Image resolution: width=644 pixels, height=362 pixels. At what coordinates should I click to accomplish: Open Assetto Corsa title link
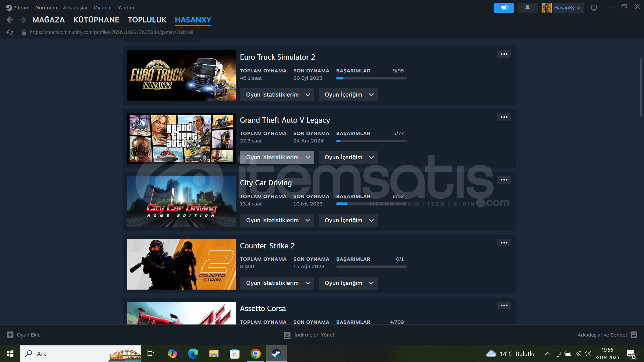coord(263,309)
